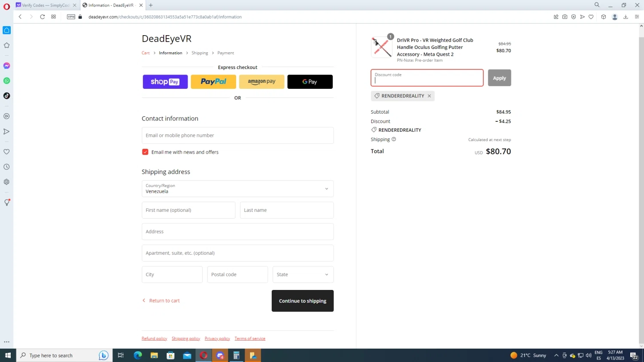Open Opera menu logo
The image size is (644, 362).
click(6, 6)
